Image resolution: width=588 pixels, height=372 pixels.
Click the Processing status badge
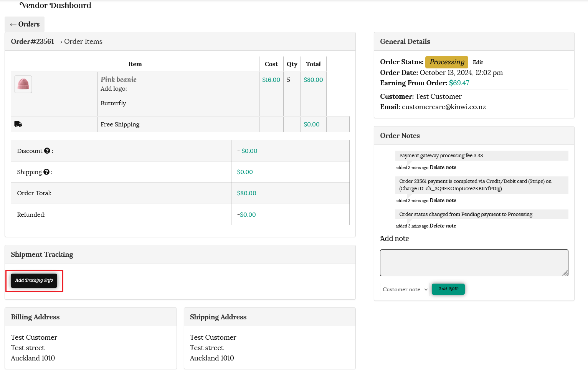coord(446,62)
